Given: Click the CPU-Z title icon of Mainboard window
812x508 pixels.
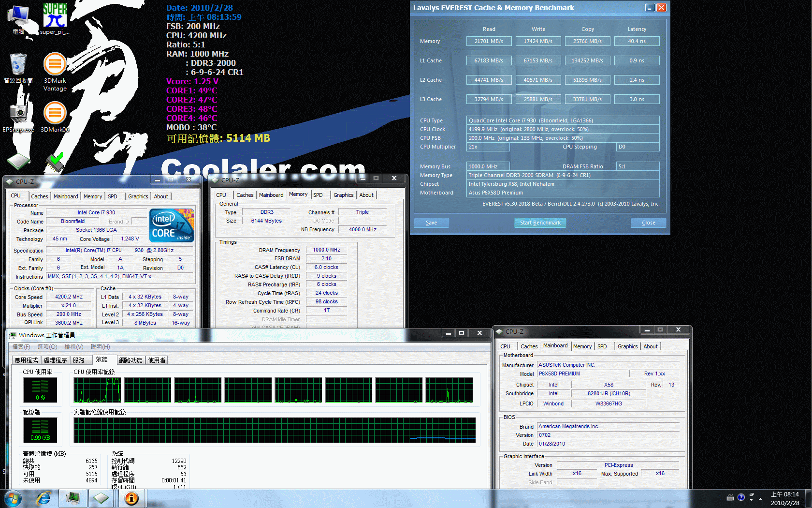Looking at the screenshot, I should tap(500, 331).
